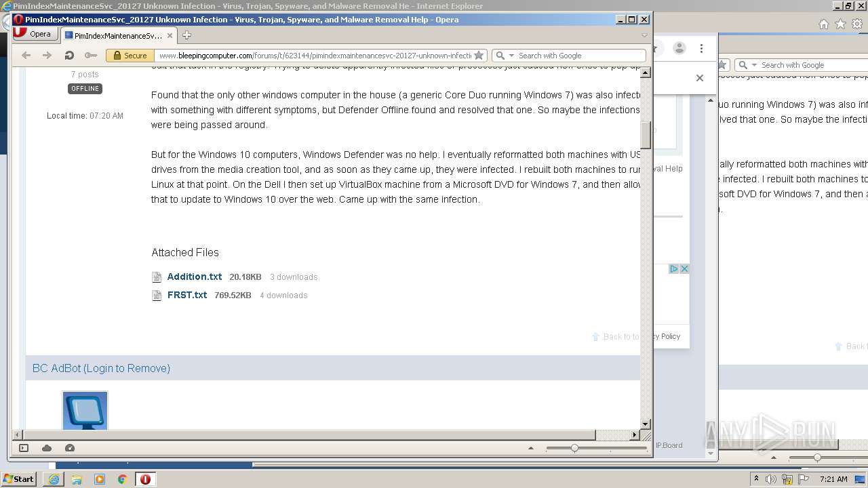Open the three-dot menu in background window
Viewport: 868px width, 488px height.
pyautogui.click(x=702, y=48)
